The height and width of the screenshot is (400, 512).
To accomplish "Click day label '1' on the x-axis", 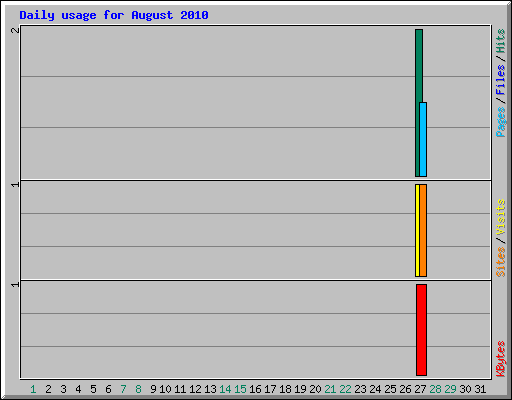I will (x=33, y=389).
